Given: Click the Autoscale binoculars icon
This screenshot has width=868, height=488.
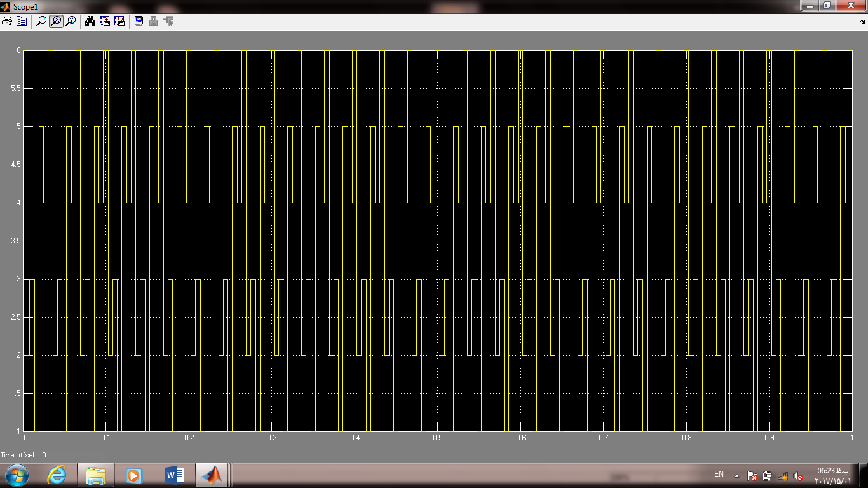Looking at the screenshot, I should (90, 21).
